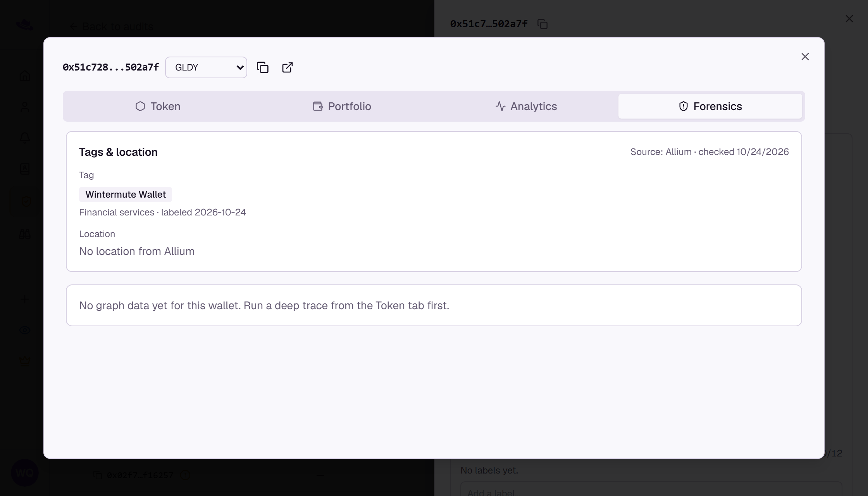Copy the address in the background side panel
The width and height of the screenshot is (868, 496).
(542, 24)
